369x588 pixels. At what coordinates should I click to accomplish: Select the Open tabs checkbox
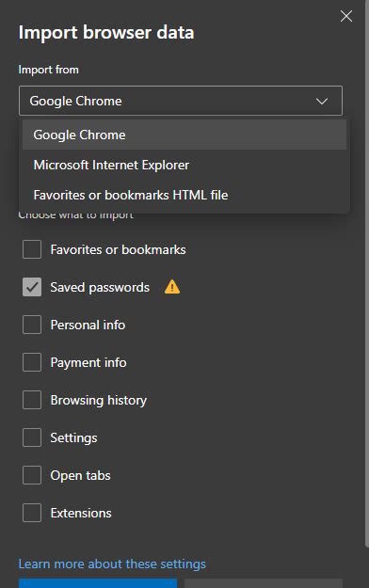click(32, 475)
